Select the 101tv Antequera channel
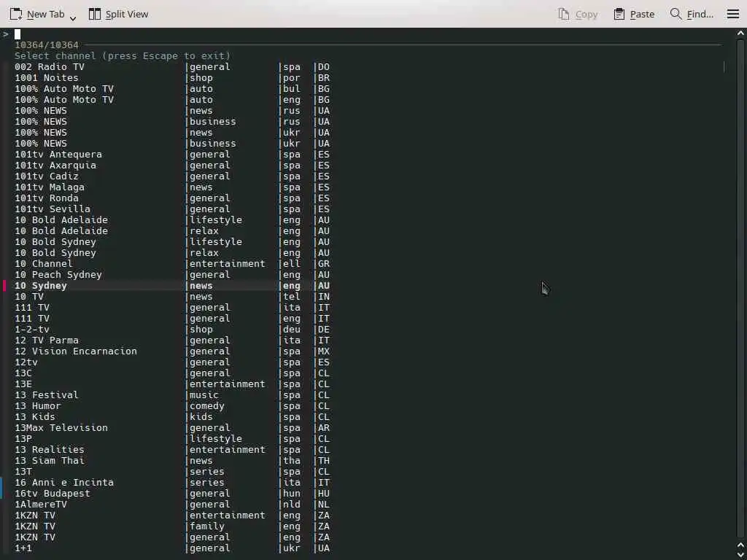 pyautogui.click(x=172, y=155)
